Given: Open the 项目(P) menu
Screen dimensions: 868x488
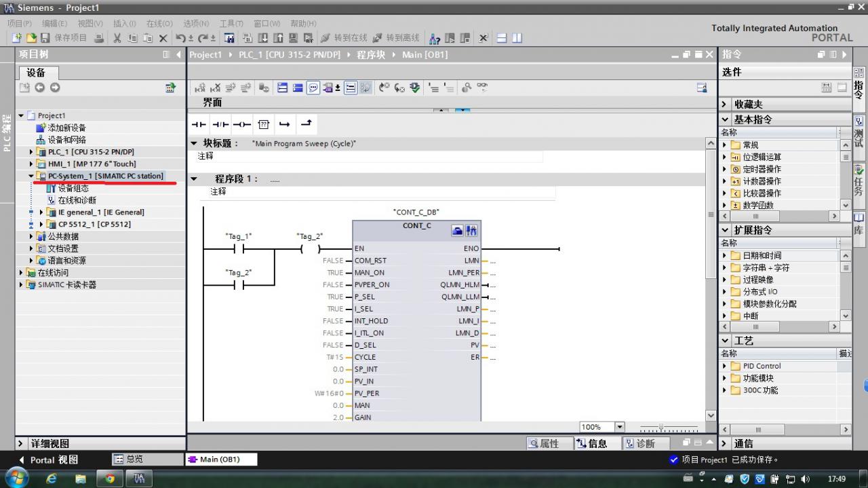Looking at the screenshot, I should tap(20, 23).
